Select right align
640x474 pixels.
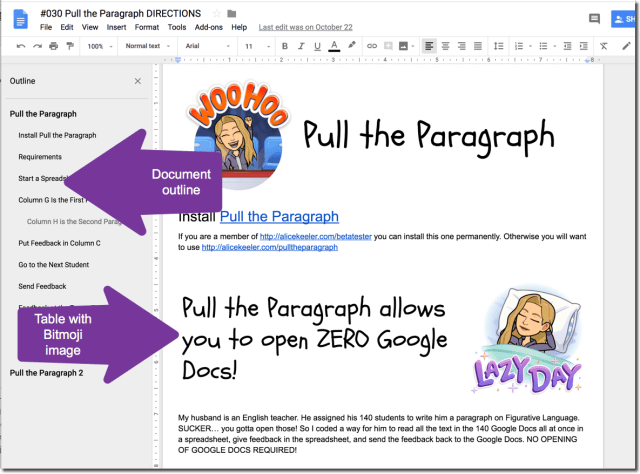[462, 46]
